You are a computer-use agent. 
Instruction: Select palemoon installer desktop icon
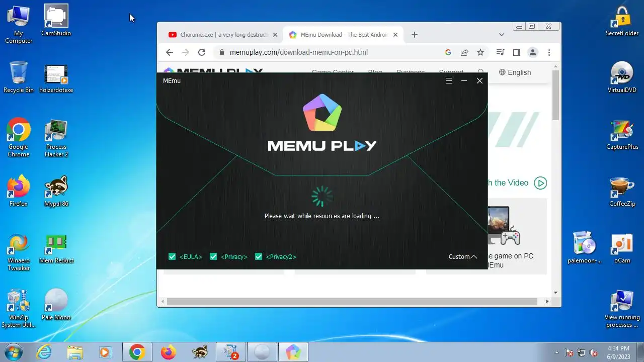(585, 247)
